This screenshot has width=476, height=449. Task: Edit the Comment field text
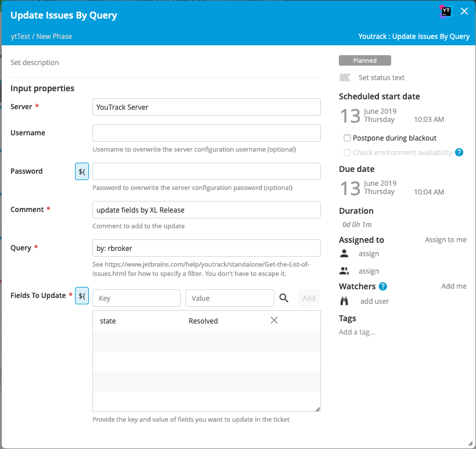(x=206, y=210)
